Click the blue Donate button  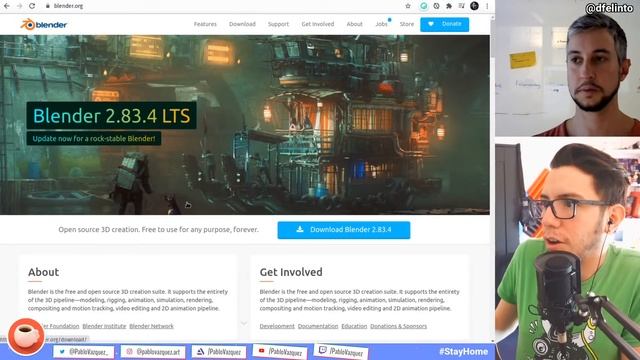[x=444, y=24]
